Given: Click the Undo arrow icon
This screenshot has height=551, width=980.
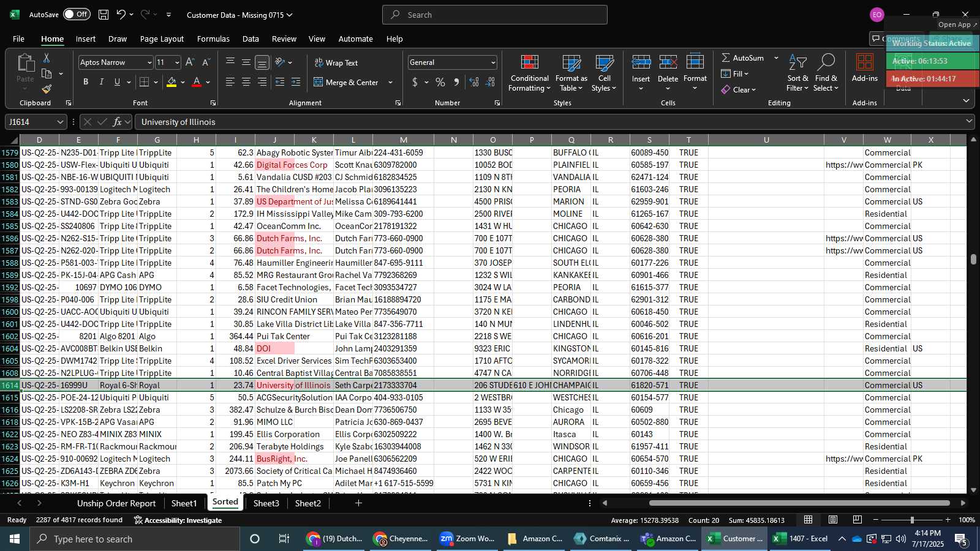Looking at the screenshot, I should pyautogui.click(x=121, y=15).
